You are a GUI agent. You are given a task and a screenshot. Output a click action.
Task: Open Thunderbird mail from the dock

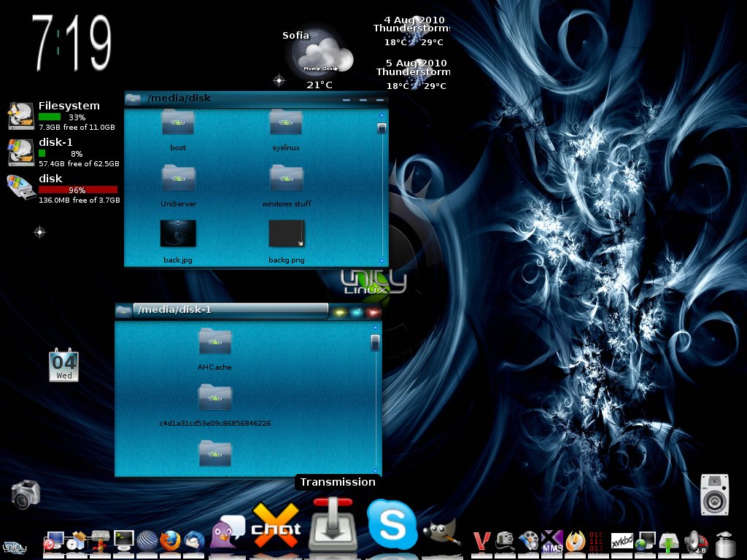coord(194,540)
